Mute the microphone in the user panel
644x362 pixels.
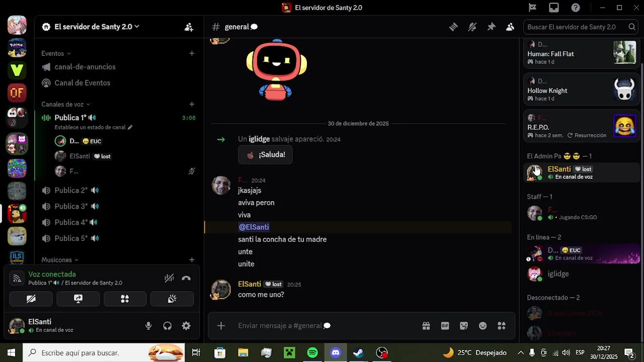(x=148, y=326)
